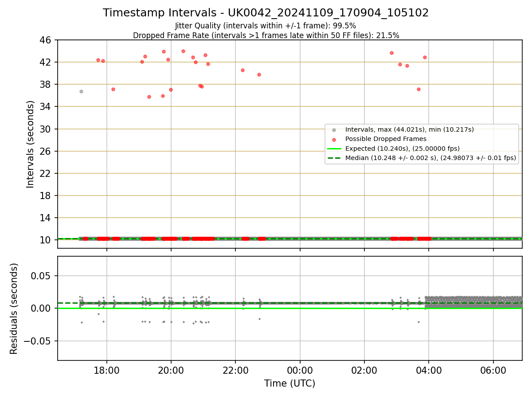The width and height of the screenshot is (532, 399).
Task: Click the "Residuals (seconds)" y-axis label
Action: point(14,309)
